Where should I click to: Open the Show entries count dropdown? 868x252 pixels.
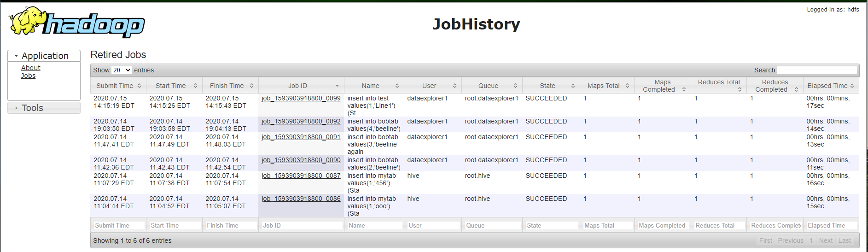click(122, 70)
